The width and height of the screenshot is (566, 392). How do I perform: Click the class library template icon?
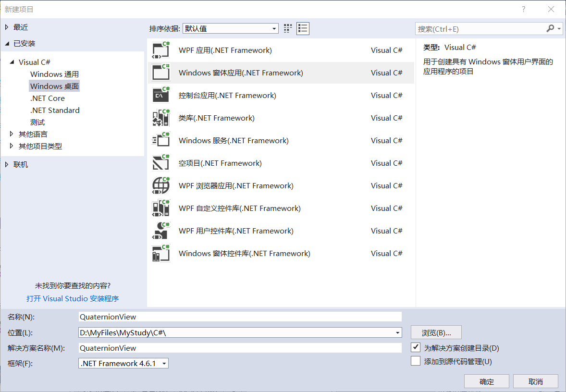click(160, 118)
